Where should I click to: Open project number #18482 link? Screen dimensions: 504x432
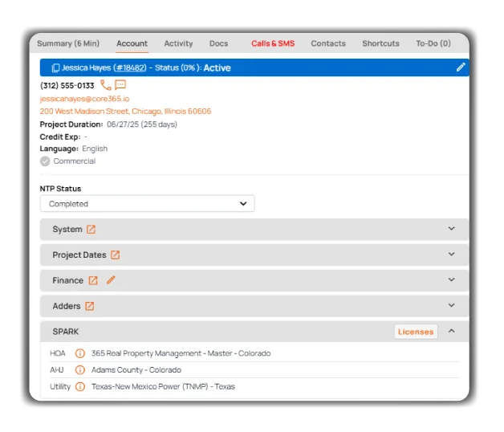click(130, 68)
